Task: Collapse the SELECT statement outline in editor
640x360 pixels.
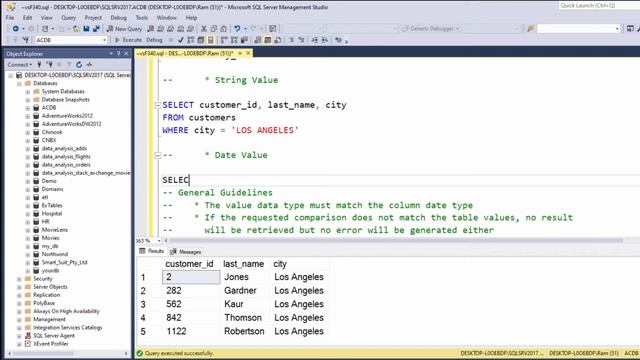Action: (158, 105)
